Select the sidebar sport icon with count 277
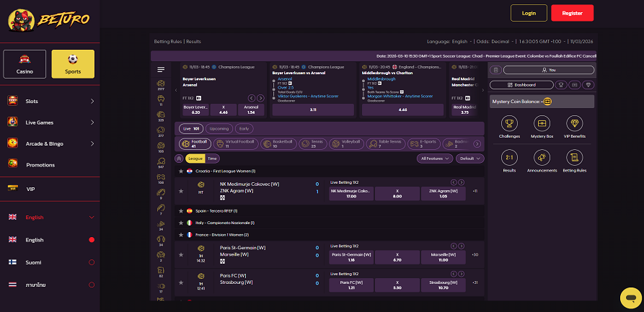The width and height of the screenshot is (644, 312). tap(161, 132)
